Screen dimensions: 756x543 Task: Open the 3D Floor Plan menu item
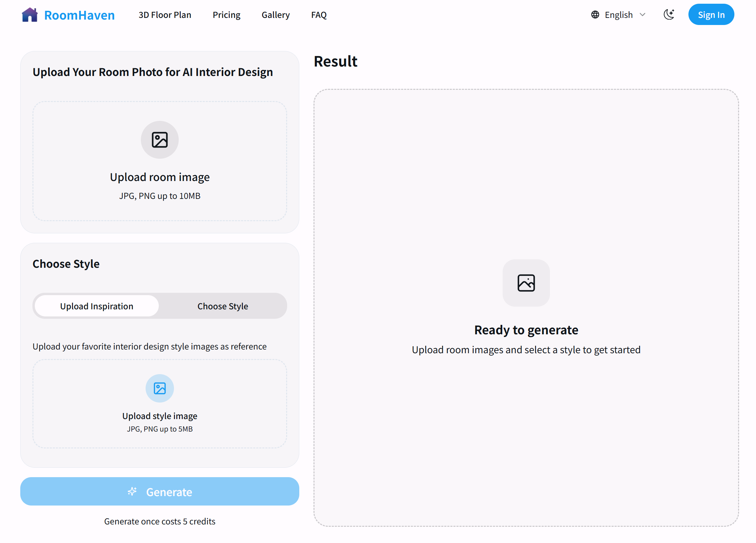pos(165,15)
